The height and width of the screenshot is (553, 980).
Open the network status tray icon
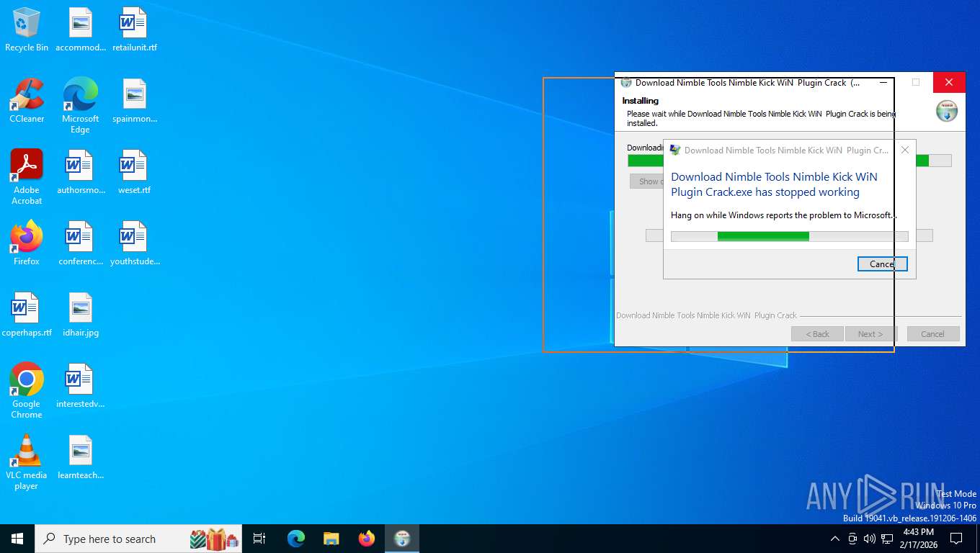pyautogui.click(x=887, y=539)
